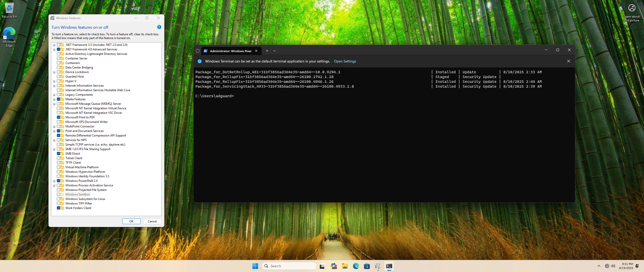Enable the .NET Framework 3.5 checkbox
Viewport: 644px width, 272px height.
[58, 45]
